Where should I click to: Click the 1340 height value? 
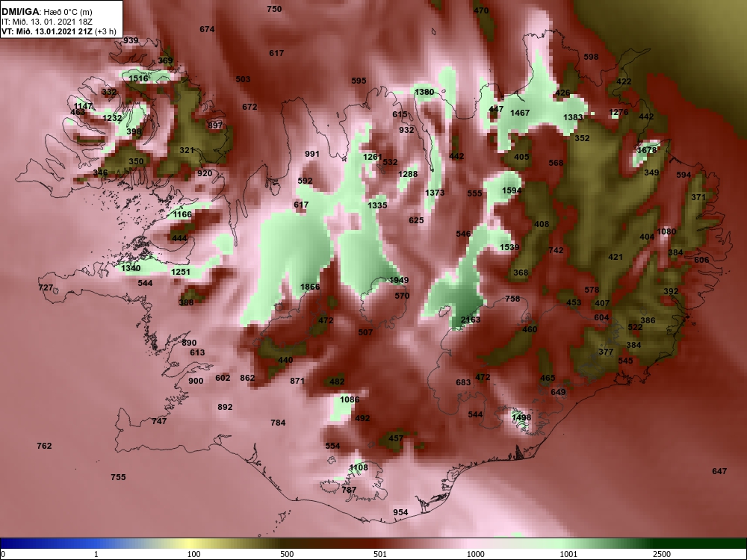click(x=131, y=268)
